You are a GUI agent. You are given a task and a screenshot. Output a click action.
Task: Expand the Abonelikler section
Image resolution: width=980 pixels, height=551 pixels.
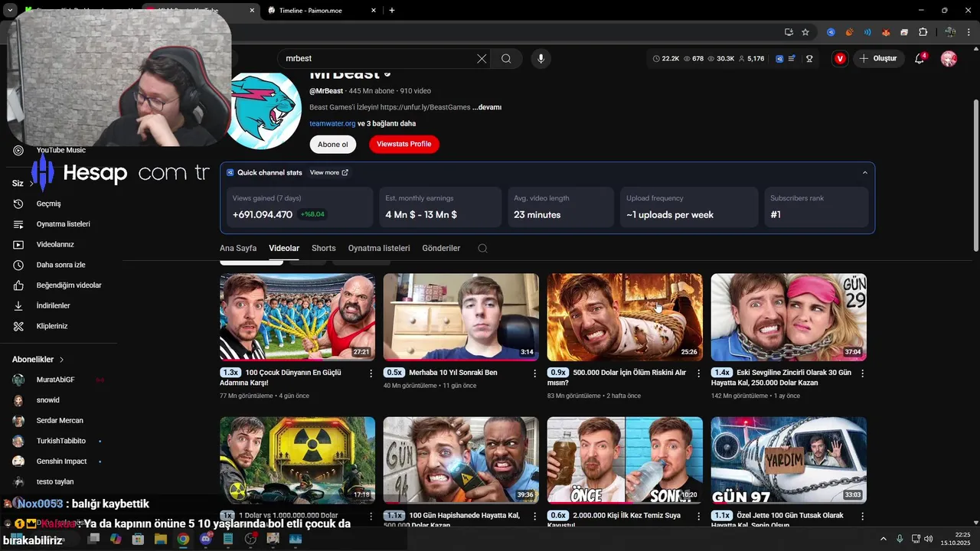38,360
